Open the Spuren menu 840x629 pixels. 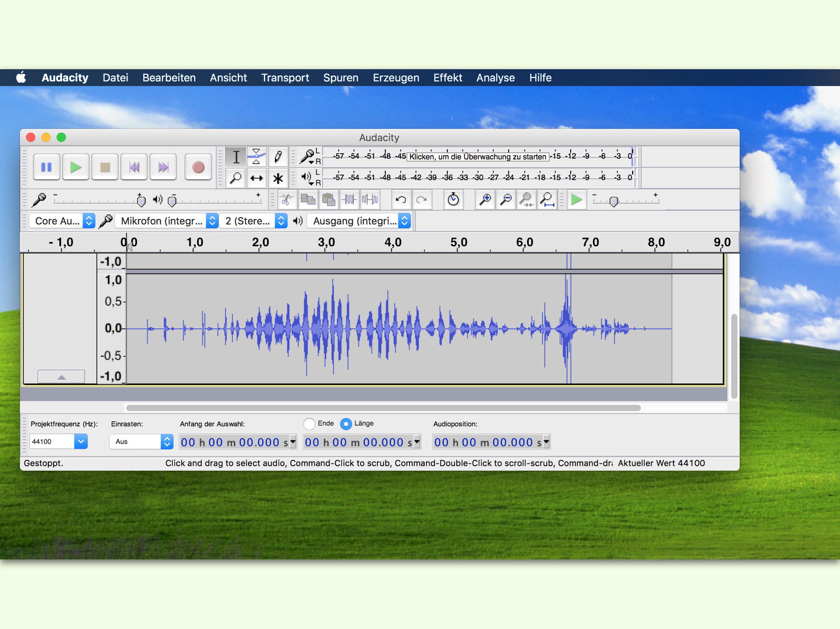point(341,78)
